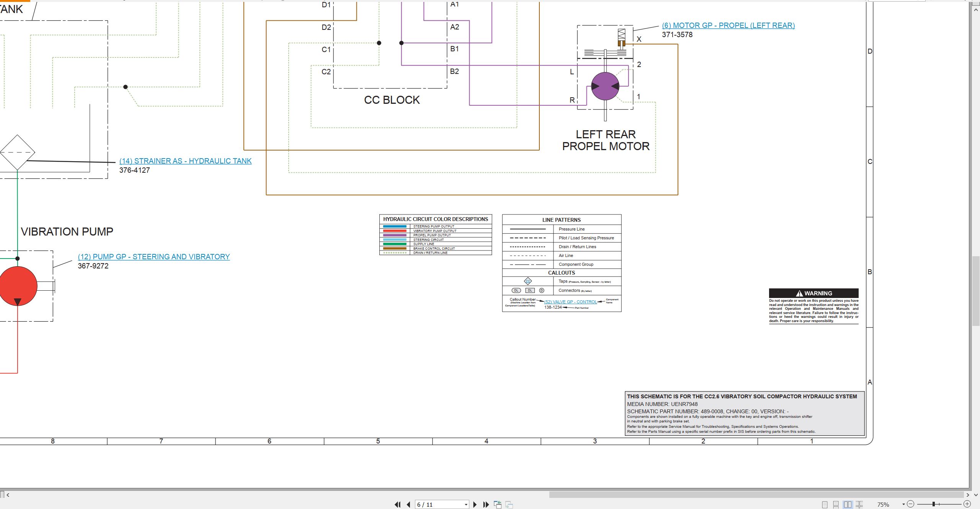
Task: Click part number 367-9272
Action: click(93, 266)
